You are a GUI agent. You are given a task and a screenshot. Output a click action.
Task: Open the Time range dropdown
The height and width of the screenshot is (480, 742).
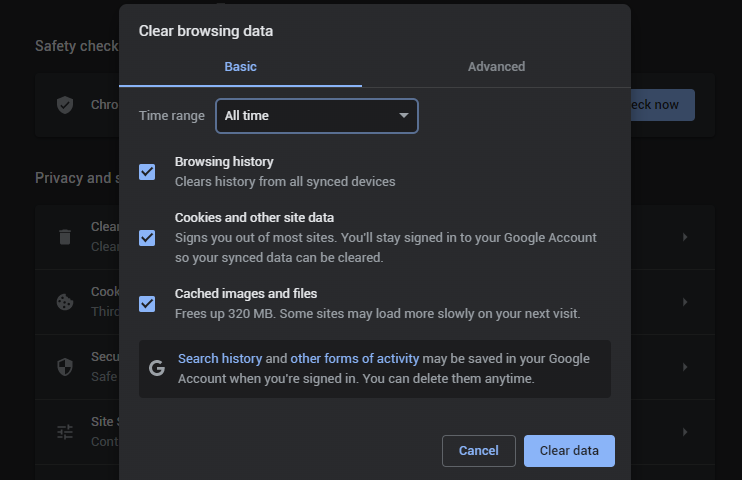[x=316, y=116]
